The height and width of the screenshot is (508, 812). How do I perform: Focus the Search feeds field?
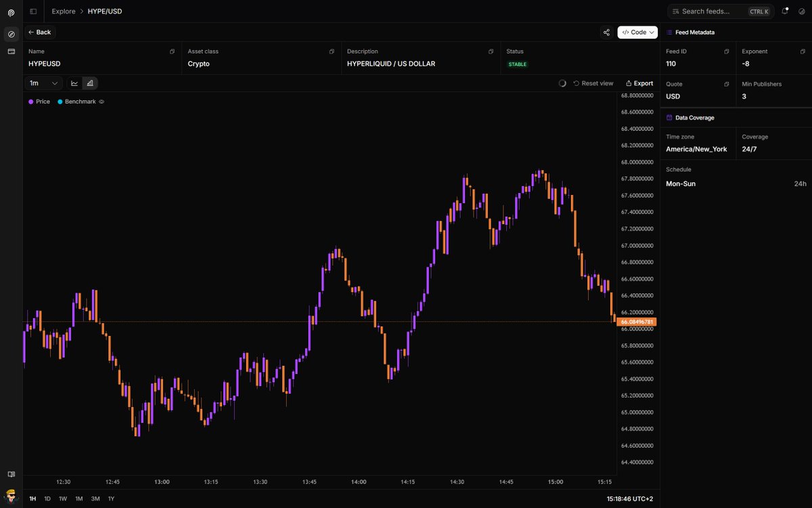[720, 12]
